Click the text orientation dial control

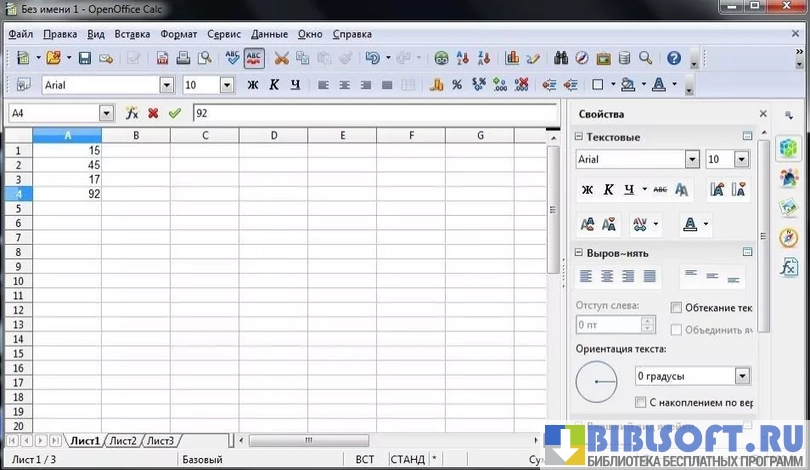[598, 384]
